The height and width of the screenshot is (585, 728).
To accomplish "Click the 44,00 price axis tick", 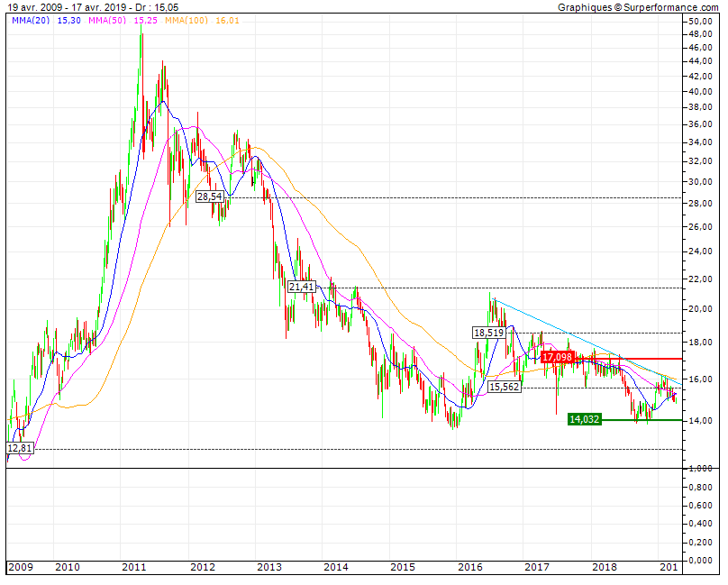I will click(700, 61).
